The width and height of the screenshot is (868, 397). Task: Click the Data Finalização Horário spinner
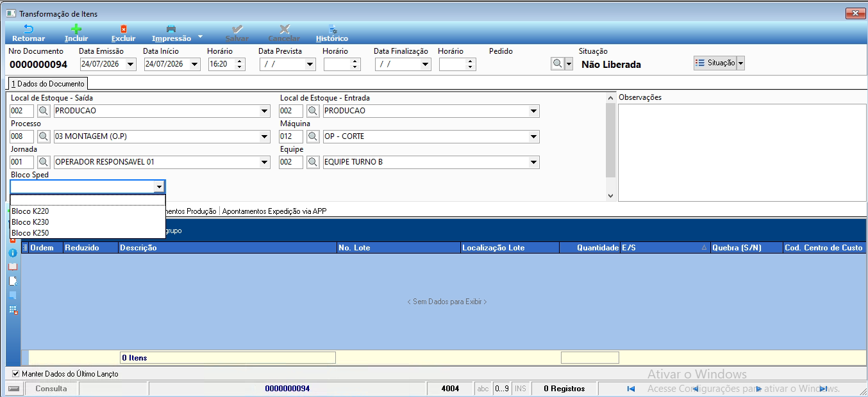tap(471, 64)
